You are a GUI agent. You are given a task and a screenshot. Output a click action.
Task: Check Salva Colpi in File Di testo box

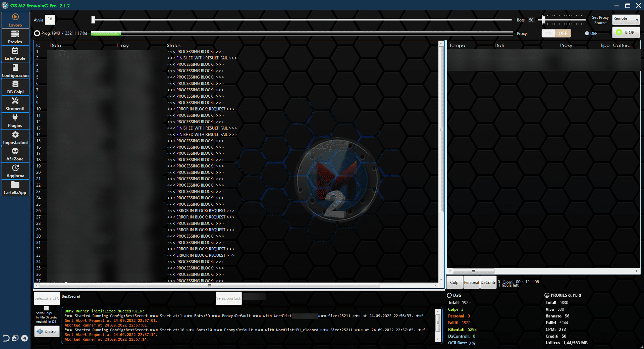coord(47,308)
